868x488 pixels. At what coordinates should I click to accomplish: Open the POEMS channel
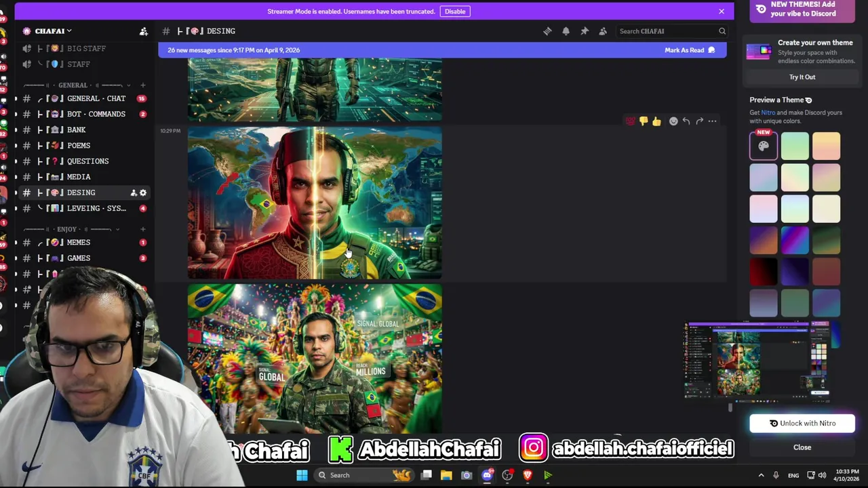[85, 145]
